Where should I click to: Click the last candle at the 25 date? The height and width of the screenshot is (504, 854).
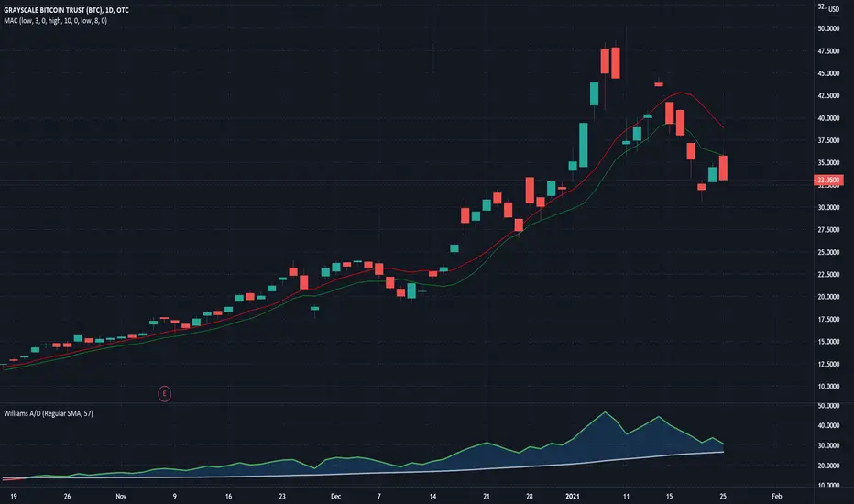(723, 168)
